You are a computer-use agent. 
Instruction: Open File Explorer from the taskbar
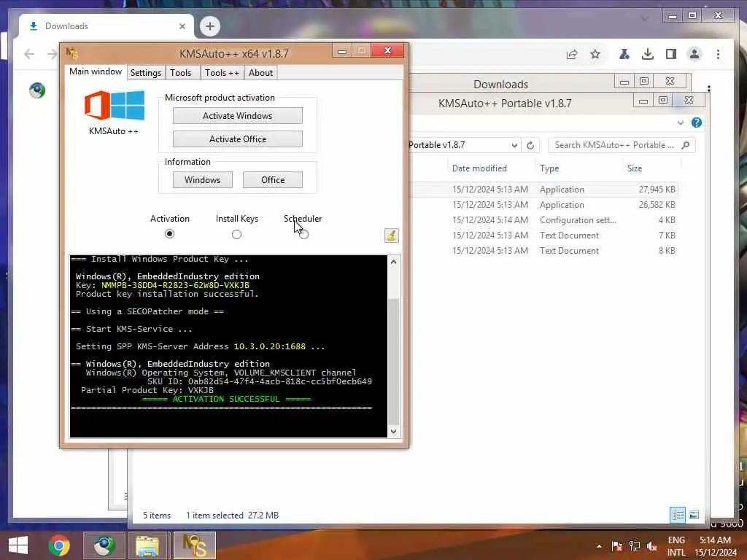pyautogui.click(x=147, y=545)
